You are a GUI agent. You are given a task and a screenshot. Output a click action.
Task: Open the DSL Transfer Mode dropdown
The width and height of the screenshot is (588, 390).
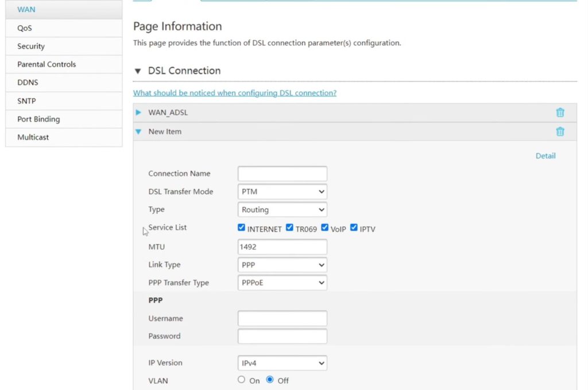(x=282, y=192)
